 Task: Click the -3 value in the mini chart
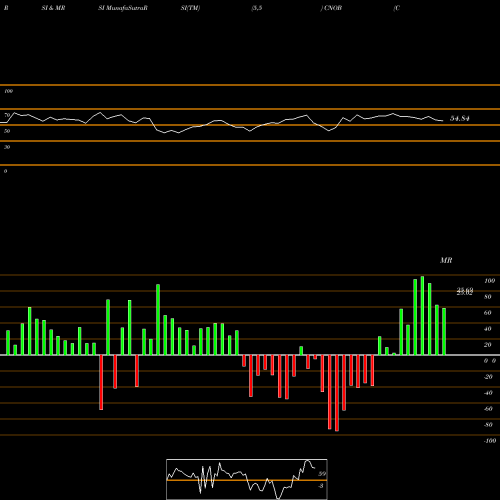(321, 486)
